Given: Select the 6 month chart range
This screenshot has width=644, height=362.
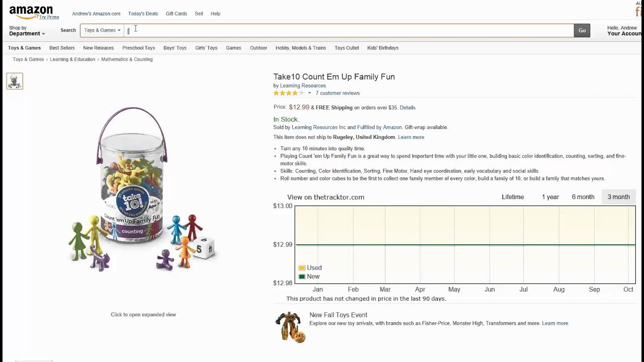Looking at the screenshot, I should (583, 197).
